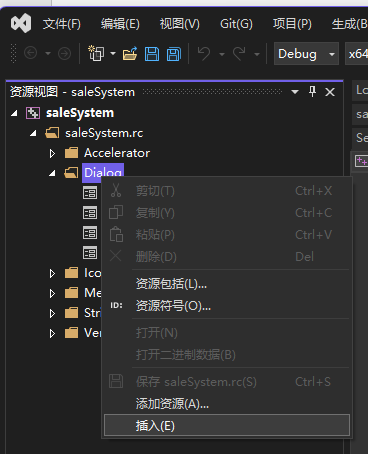
Task: Click the folder icon beside Accelerator
Action: (x=71, y=153)
